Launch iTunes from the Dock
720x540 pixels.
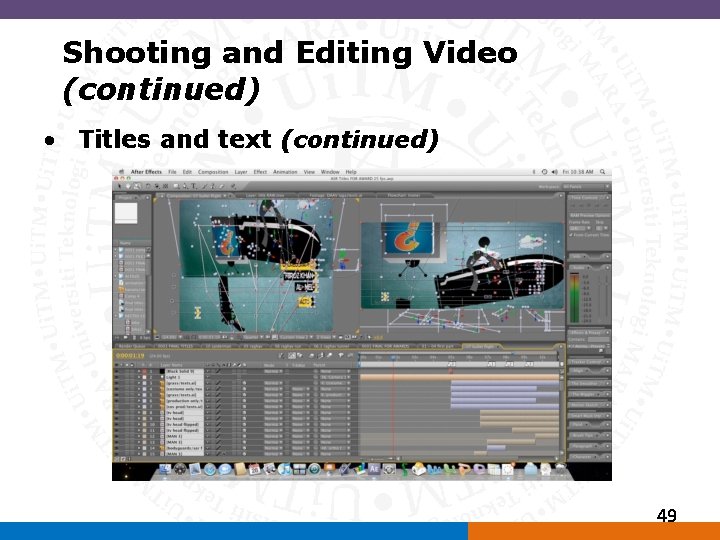(x=285, y=469)
